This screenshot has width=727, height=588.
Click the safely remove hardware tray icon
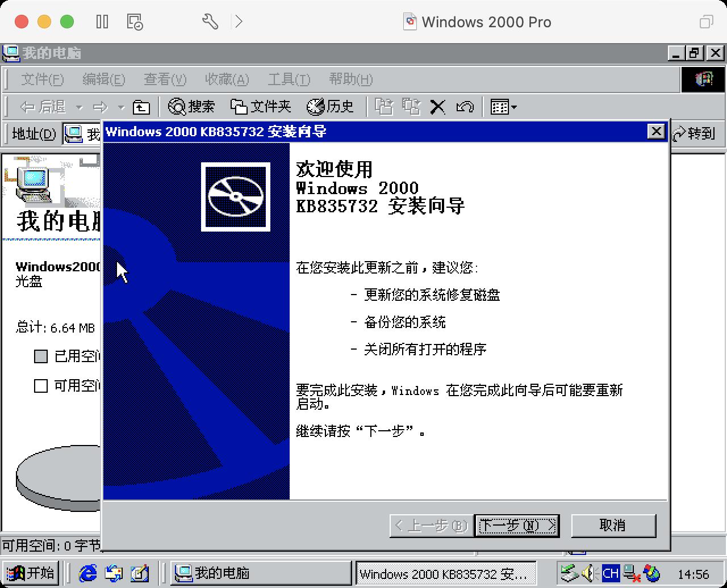point(568,573)
